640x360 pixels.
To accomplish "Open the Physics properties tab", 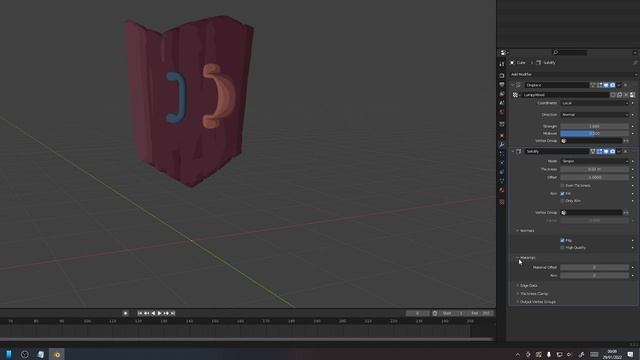I will point(502,162).
